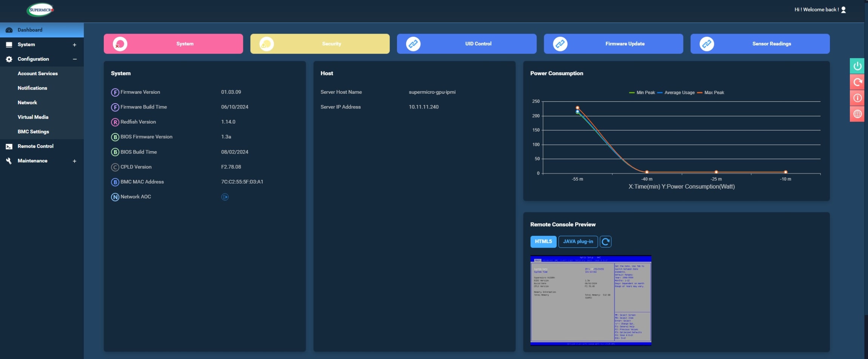868x359 pixels.
Task: Select HTML5 console mode
Action: 543,242
